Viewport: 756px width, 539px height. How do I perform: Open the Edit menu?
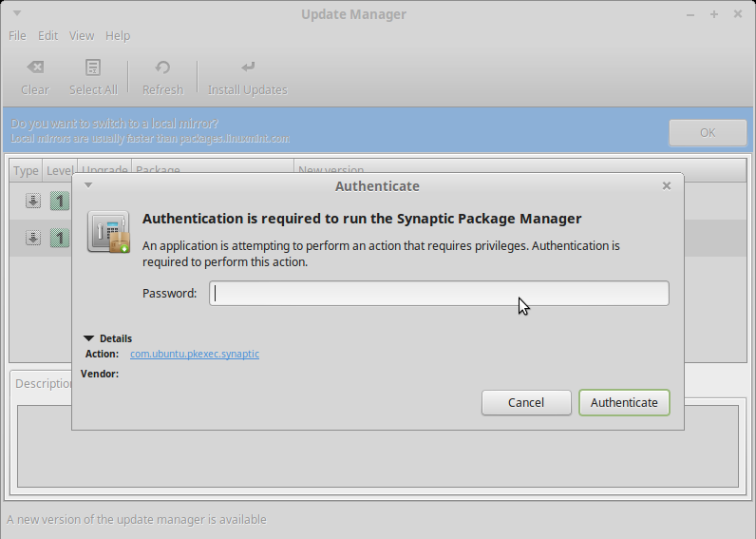click(47, 36)
